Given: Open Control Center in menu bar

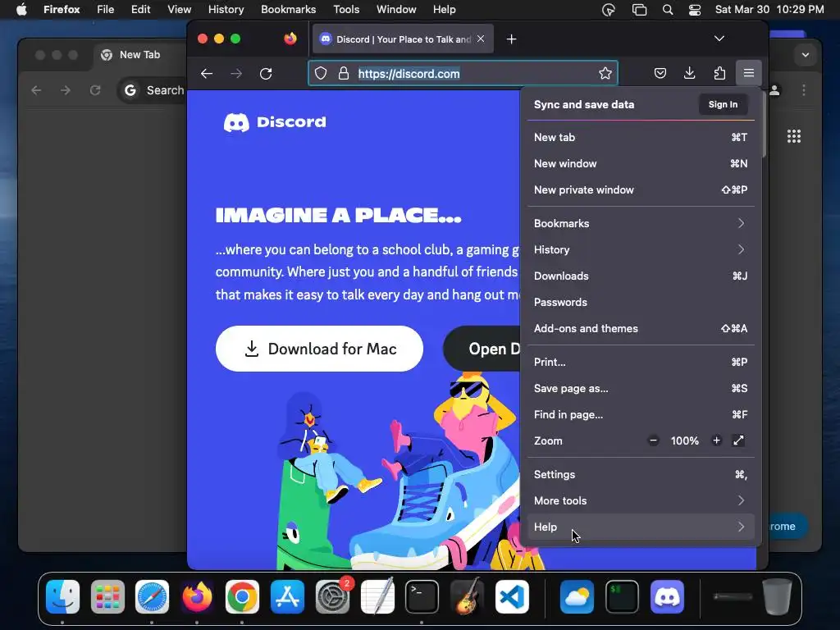Looking at the screenshot, I should 694,10.
